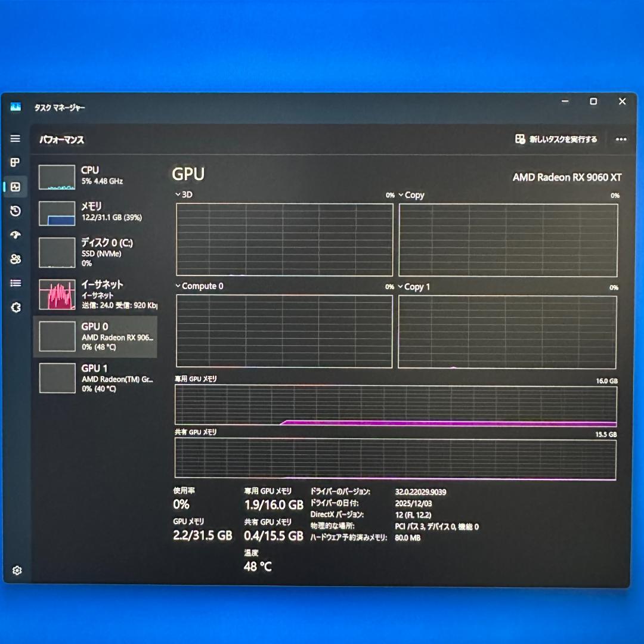Select the GPU 1 performance tile

click(95, 377)
